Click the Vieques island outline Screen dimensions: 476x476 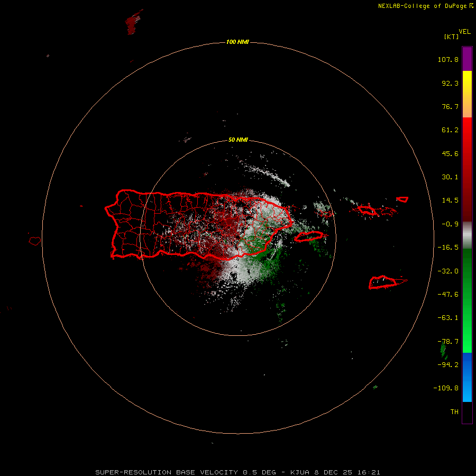click(309, 236)
